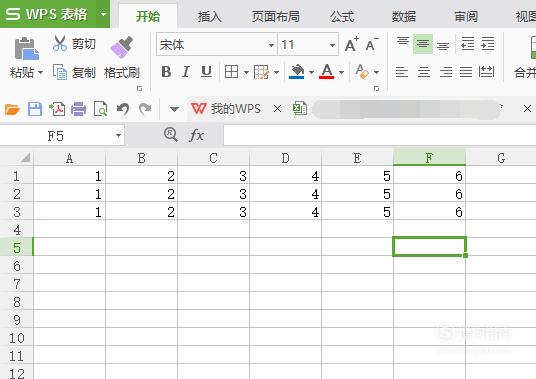Click the draw border table icon
Image resolution: width=536 pixels, height=379 pixels.
point(261,72)
